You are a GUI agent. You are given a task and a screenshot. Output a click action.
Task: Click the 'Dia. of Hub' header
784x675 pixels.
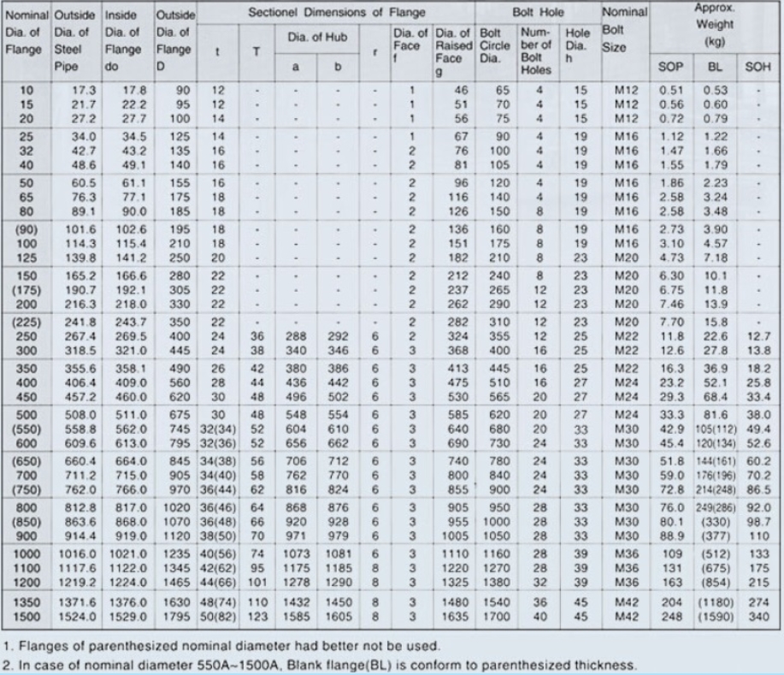(317, 37)
